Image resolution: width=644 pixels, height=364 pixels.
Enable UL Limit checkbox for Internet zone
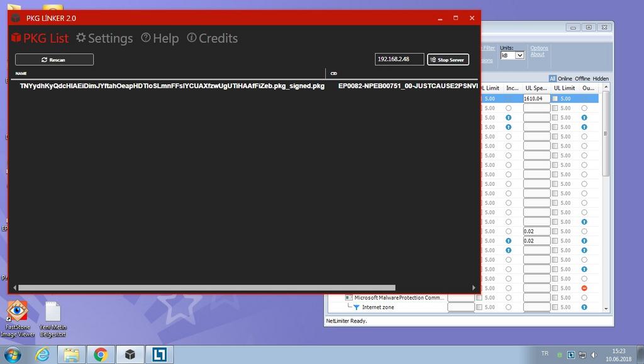click(555, 307)
